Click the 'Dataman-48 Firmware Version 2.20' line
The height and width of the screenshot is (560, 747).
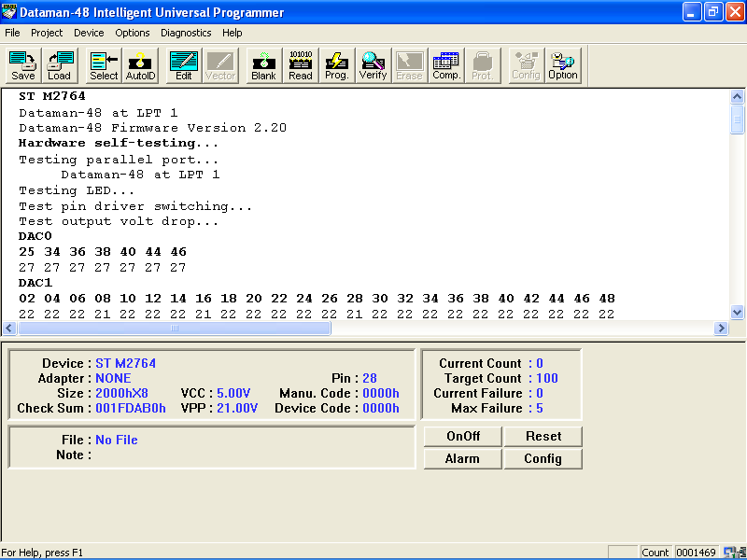(152, 128)
